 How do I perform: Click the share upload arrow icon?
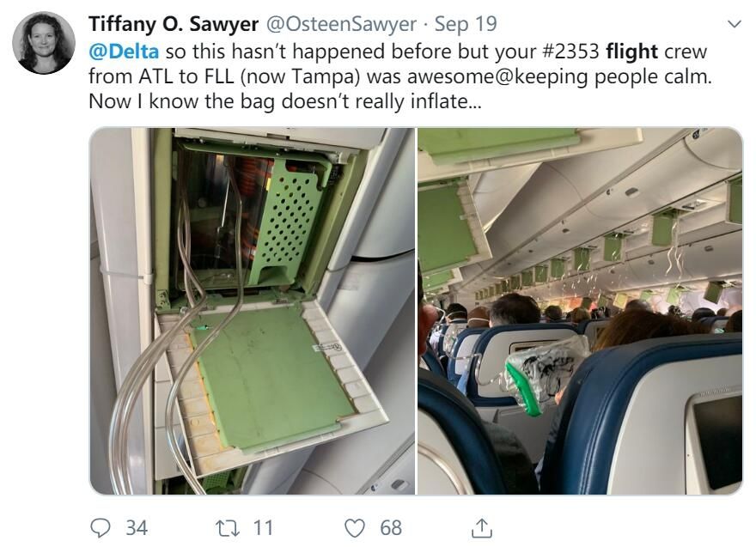[484, 526]
